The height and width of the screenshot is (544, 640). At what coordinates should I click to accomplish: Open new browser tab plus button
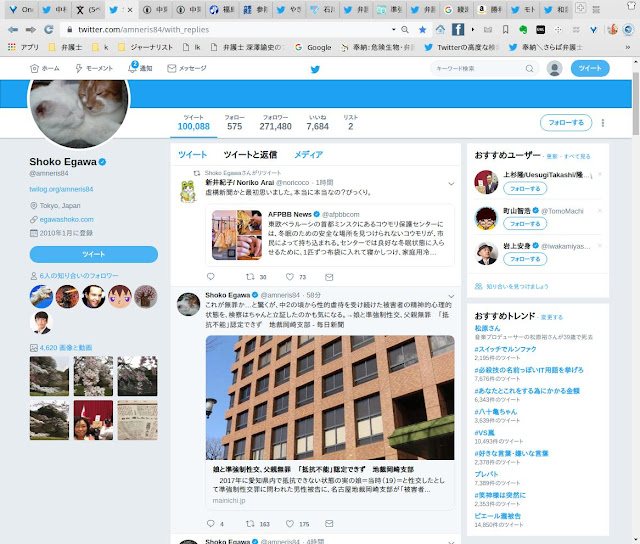tap(580, 8)
